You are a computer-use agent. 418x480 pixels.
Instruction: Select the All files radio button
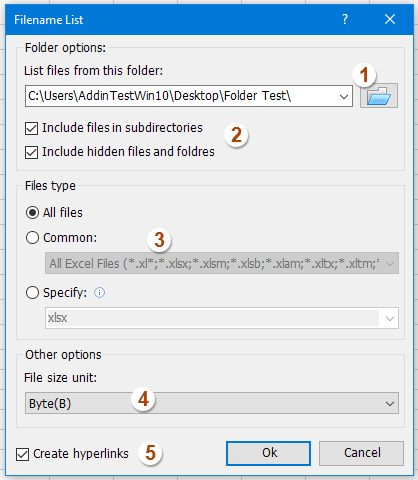32,212
